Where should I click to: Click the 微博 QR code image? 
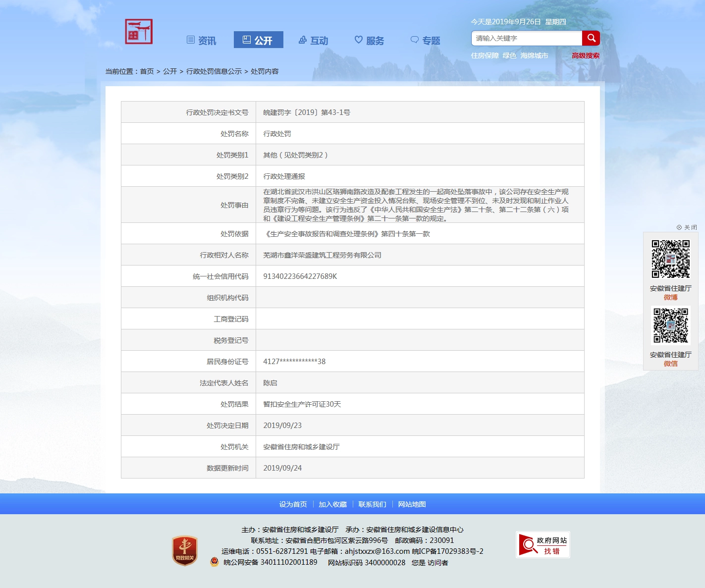pyautogui.click(x=670, y=259)
